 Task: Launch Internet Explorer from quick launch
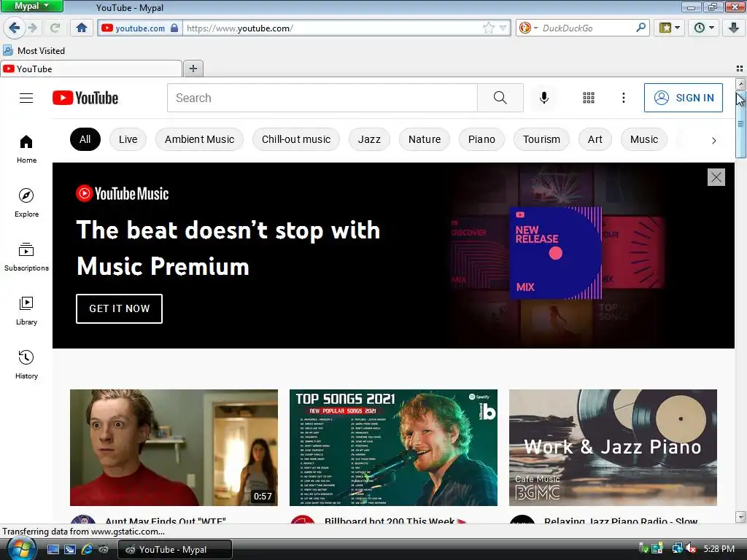[87, 549]
